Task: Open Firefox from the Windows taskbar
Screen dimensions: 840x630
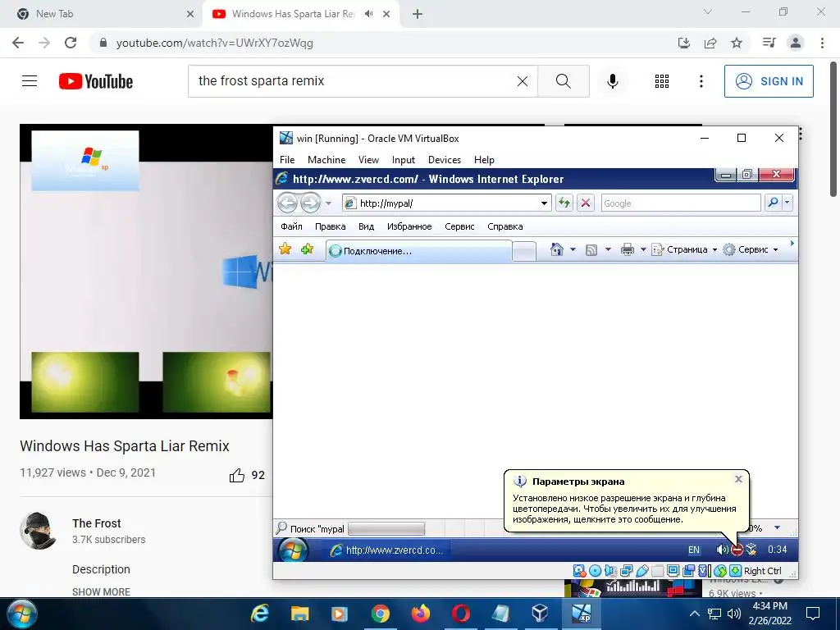Action: (x=421, y=614)
